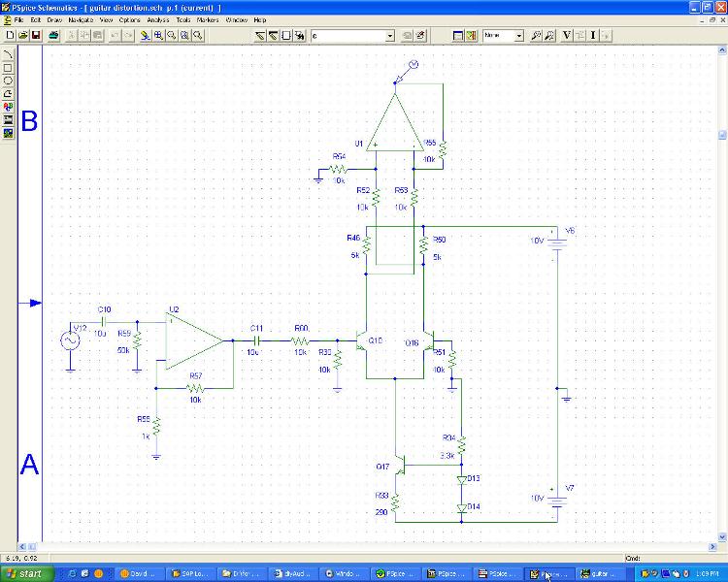The image size is (728, 582).
Task: Click the Current Marker icon
Action: click(549, 35)
